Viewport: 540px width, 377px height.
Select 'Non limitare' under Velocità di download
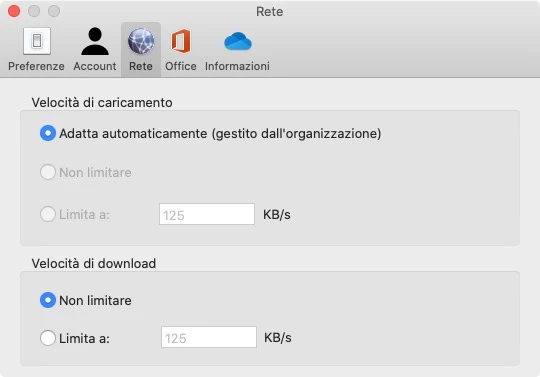point(48,300)
